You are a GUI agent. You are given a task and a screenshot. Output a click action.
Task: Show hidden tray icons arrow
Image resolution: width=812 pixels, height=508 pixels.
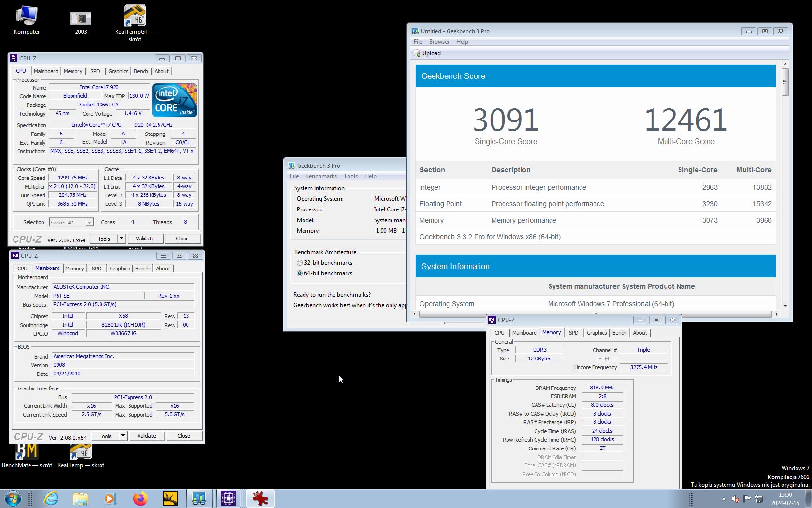pyautogui.click(x=724, y=499)
